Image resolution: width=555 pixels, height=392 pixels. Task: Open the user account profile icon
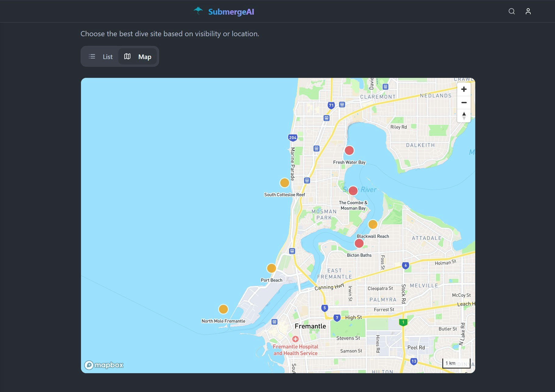(528, 11)
